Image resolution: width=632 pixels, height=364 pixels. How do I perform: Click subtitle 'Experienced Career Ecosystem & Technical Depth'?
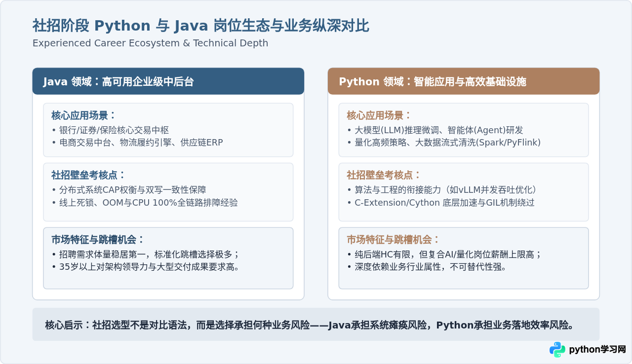(150, 43)
